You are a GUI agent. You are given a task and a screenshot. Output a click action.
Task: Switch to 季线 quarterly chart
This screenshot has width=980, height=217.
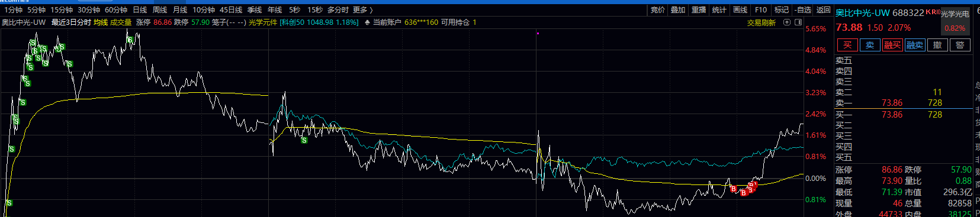pos(255,10)
